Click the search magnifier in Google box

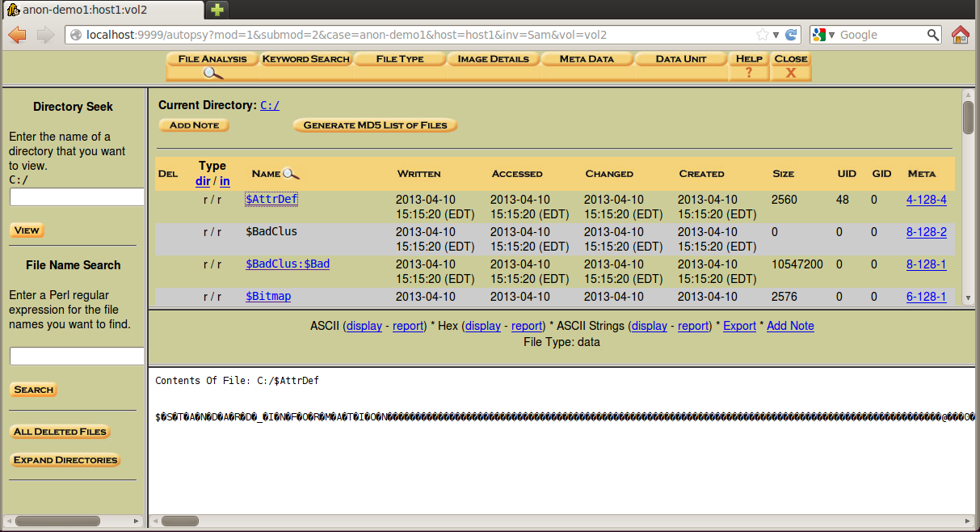click(933, 35)
